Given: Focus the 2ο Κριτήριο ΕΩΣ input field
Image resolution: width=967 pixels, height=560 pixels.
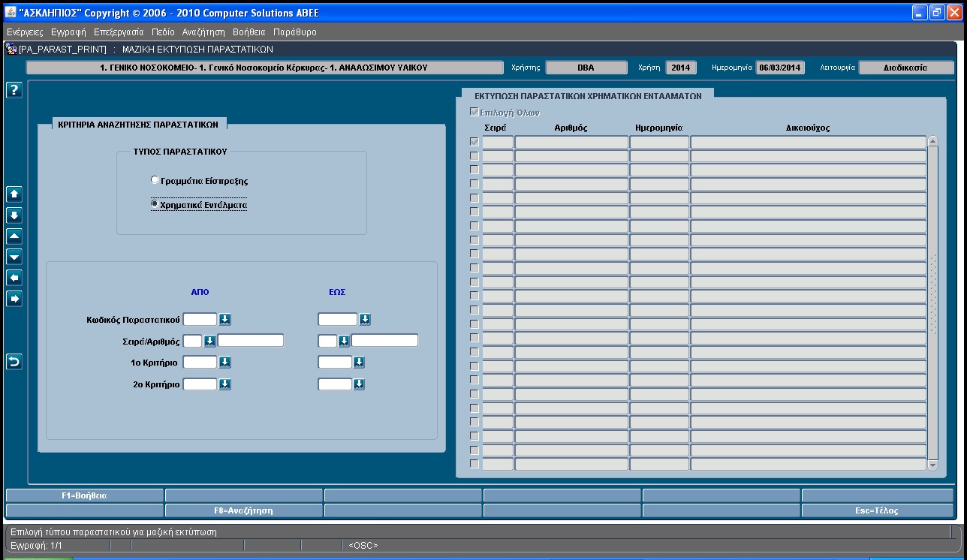Looking at the screenshot, I should 335,384.
